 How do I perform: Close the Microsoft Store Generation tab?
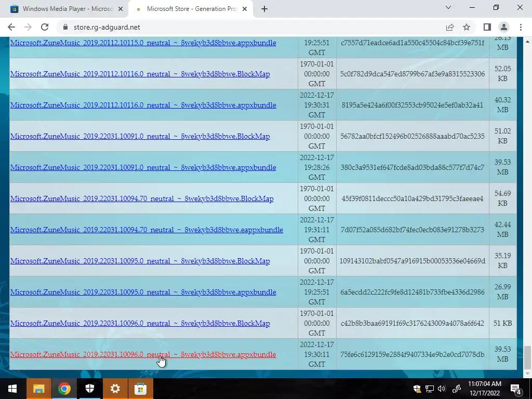pos(245,9)
